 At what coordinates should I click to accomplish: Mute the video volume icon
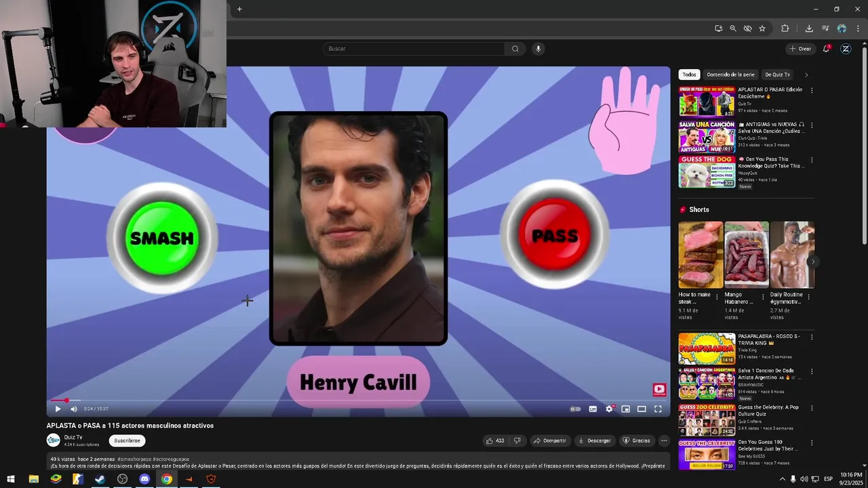[74, 409]
